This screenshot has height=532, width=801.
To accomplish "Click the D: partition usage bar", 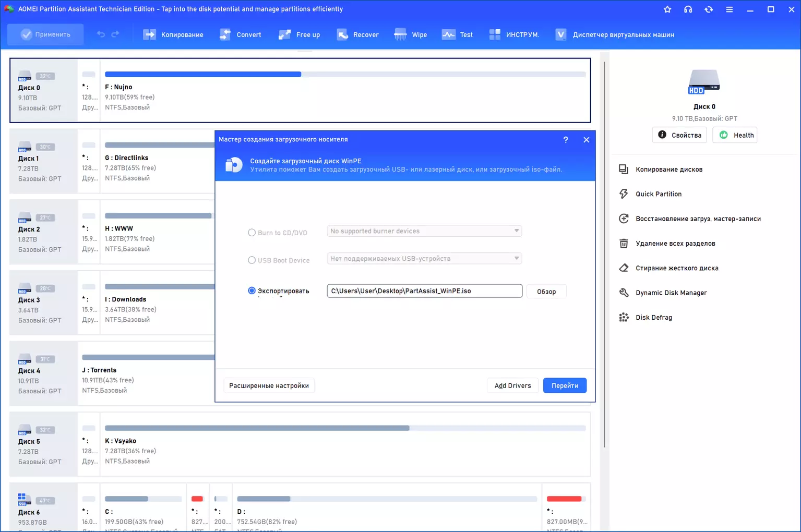I will [387, 499].
